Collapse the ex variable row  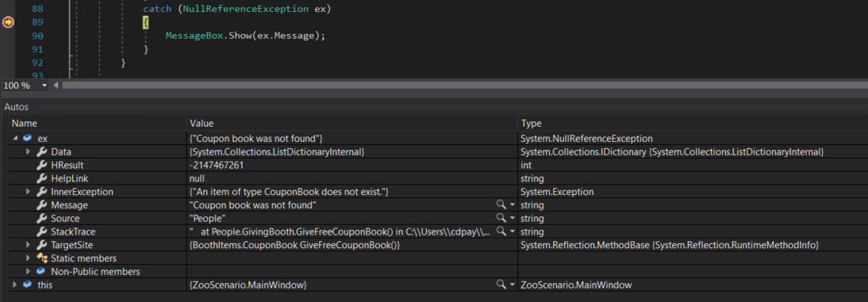point(15,139)
